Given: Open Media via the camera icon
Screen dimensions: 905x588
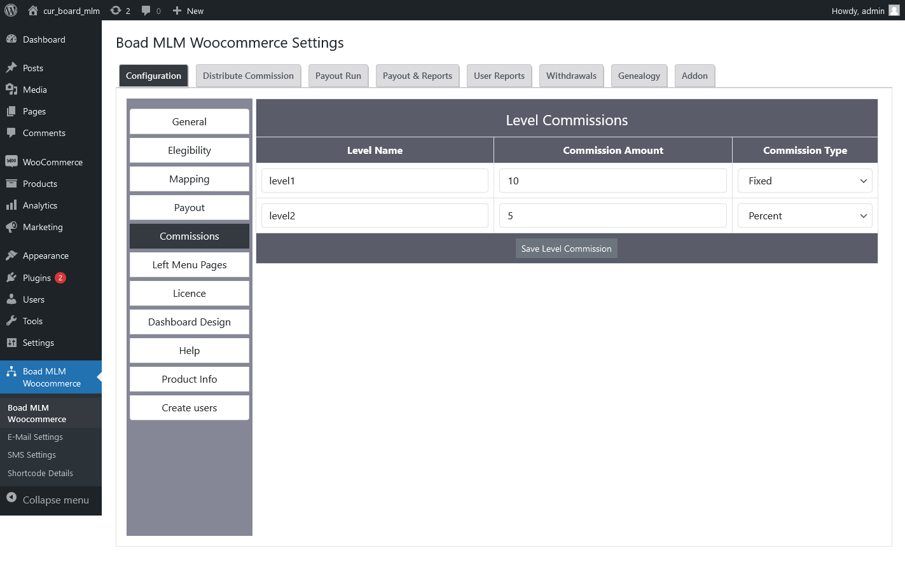Looking at the screenshot, I should [x=13, y=90].
